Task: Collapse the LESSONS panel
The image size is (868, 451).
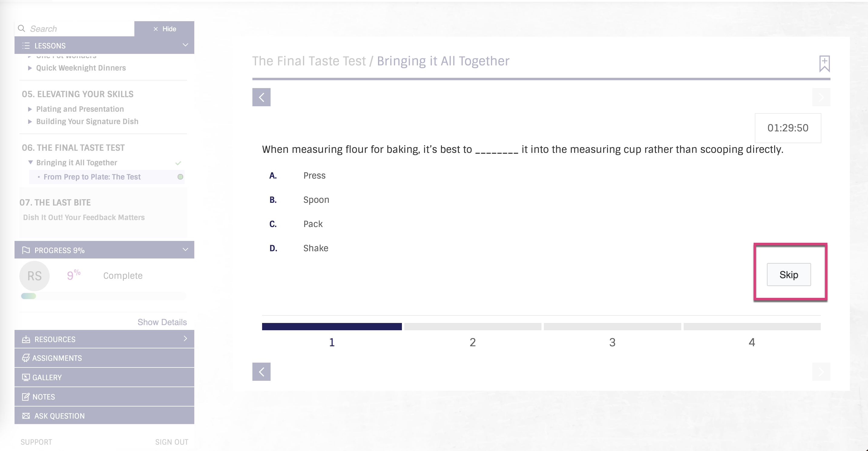Action: (x=185, y=44)
